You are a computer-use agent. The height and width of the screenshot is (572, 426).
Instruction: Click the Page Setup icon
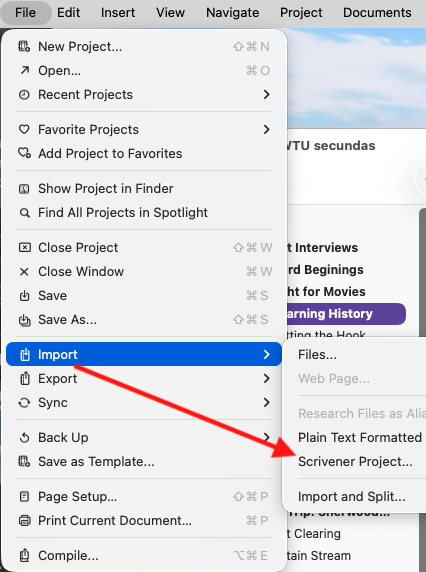click(24, 496)
